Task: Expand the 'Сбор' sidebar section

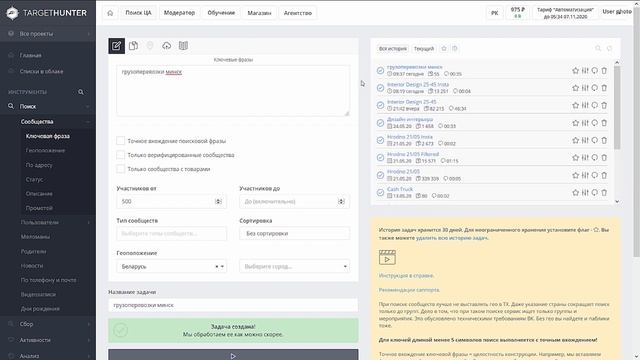Action: [48, 324]
